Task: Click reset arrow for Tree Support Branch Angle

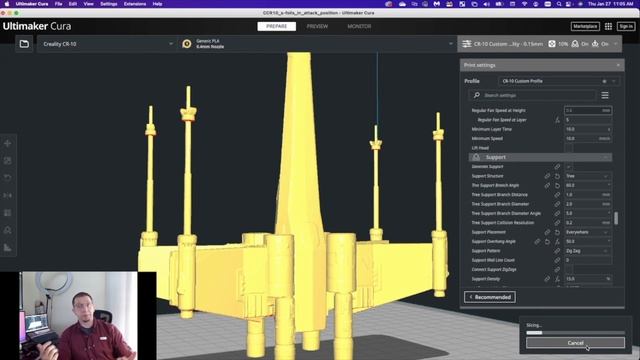Action: [557, 185]
